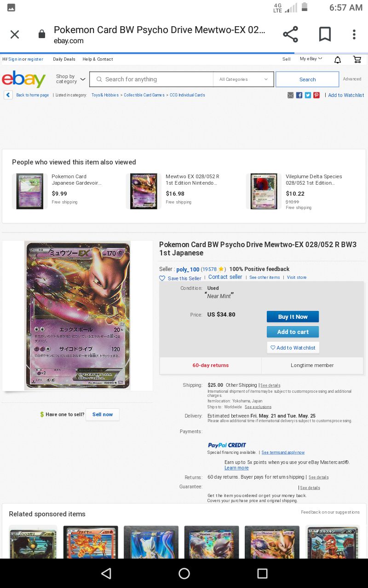
Task: Share listing via Pinterest icon
Action: pos(316,95)
